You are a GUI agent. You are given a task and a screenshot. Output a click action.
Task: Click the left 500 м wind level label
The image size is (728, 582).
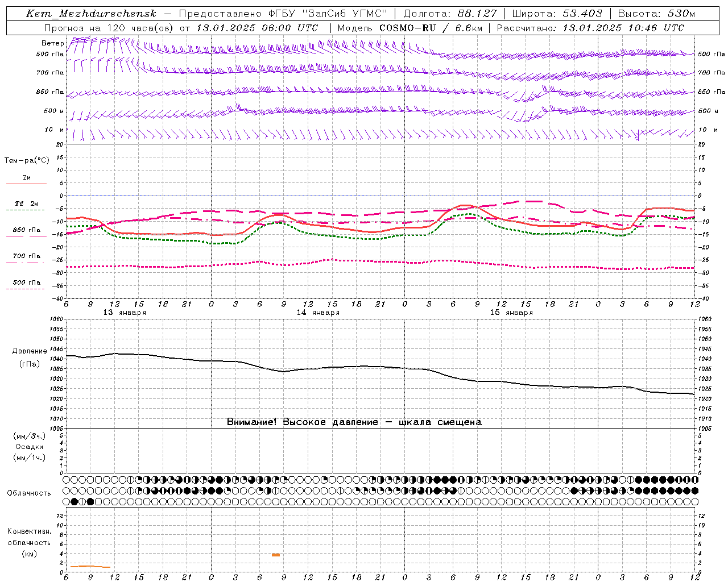(x=54, y=111)
